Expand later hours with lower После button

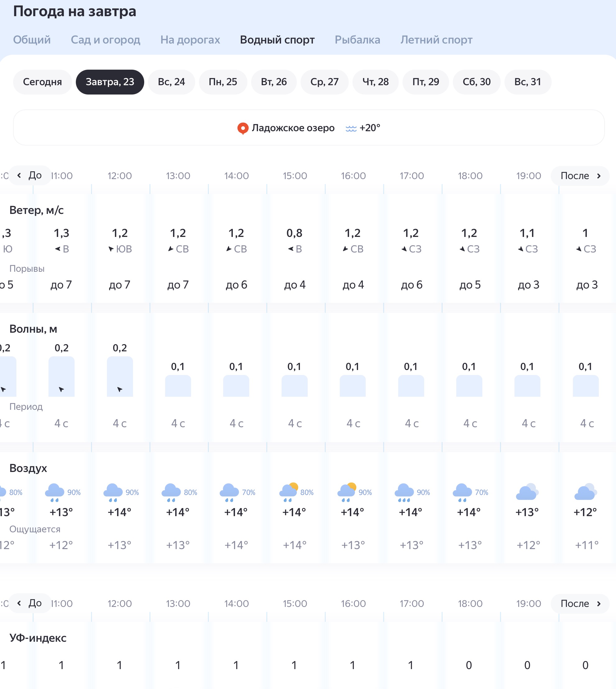(580, 603)
